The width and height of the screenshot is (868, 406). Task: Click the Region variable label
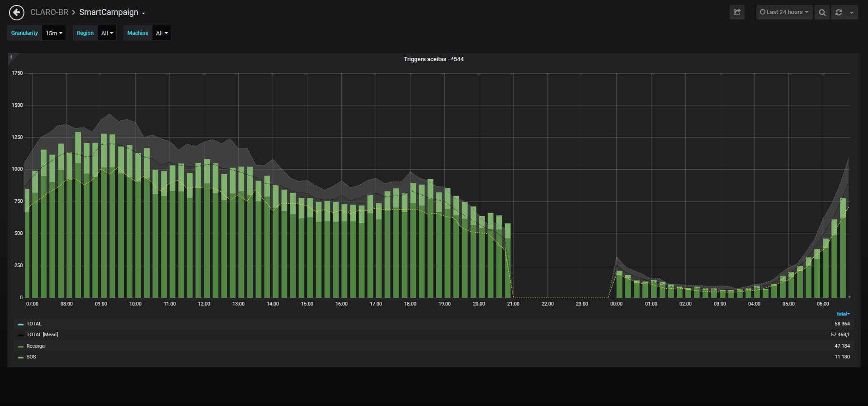coord(85,33)
